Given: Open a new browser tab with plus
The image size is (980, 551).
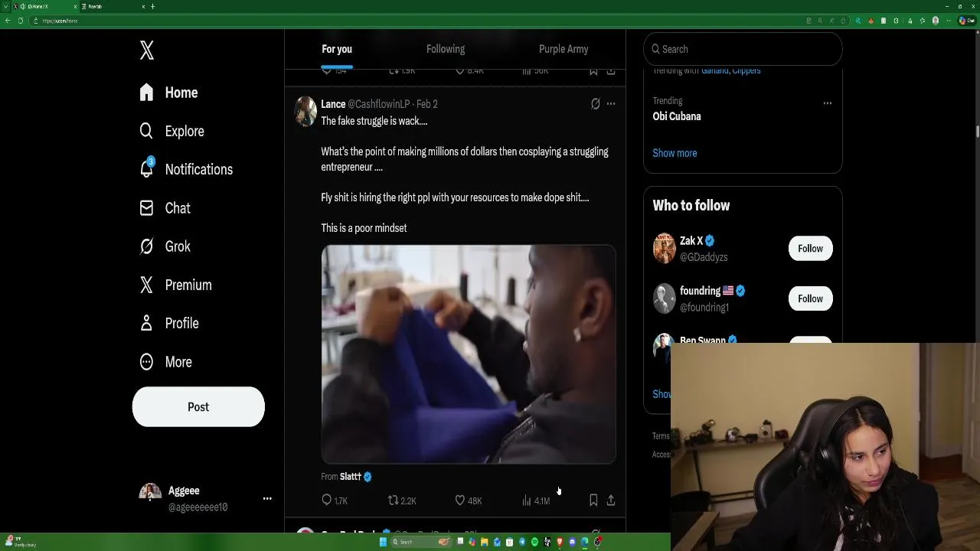Looking at the screenshot, I should tap(152, 6).
